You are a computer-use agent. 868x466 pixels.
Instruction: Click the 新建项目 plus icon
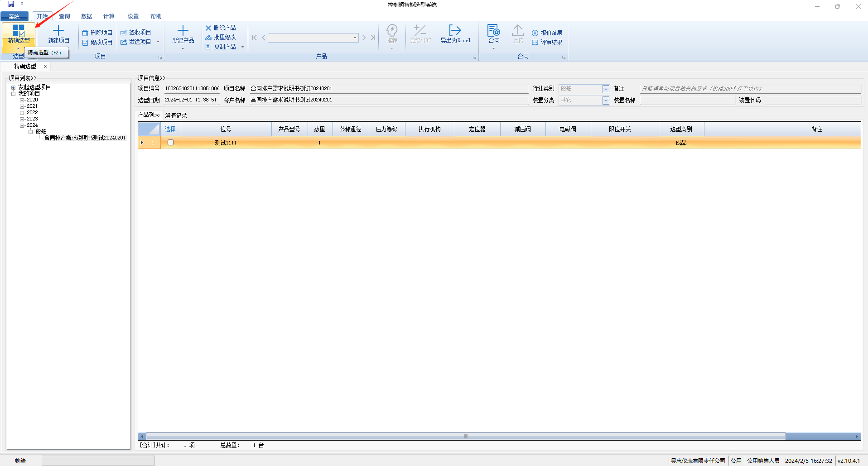point(58,31)
